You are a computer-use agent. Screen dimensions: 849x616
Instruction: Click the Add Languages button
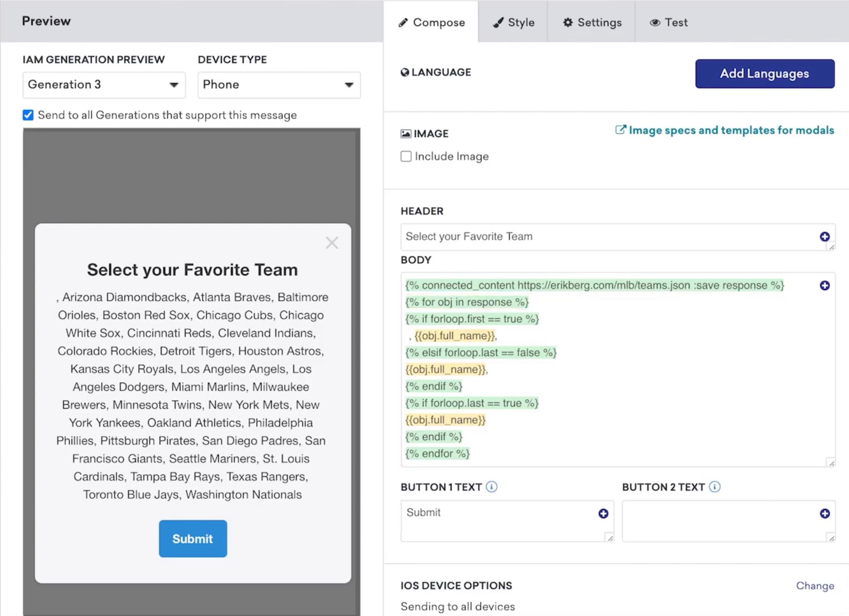765,74
